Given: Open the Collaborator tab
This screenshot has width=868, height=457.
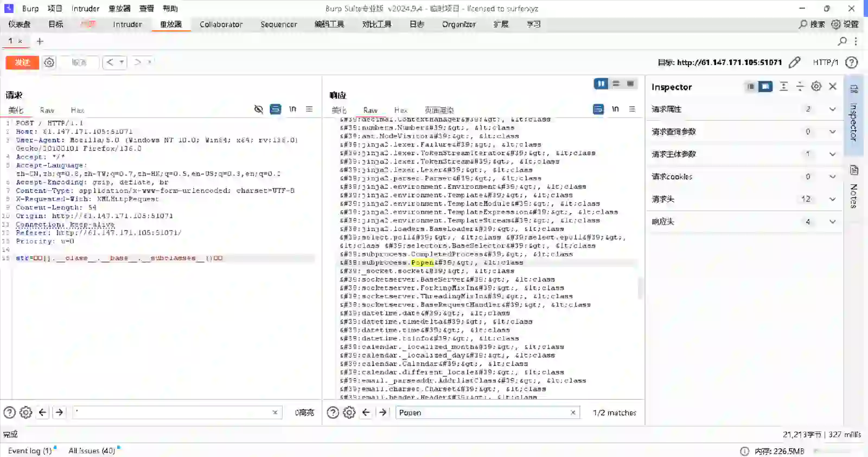Looking at the screenshot, I should pyautogui.click(x=221, y=24).
